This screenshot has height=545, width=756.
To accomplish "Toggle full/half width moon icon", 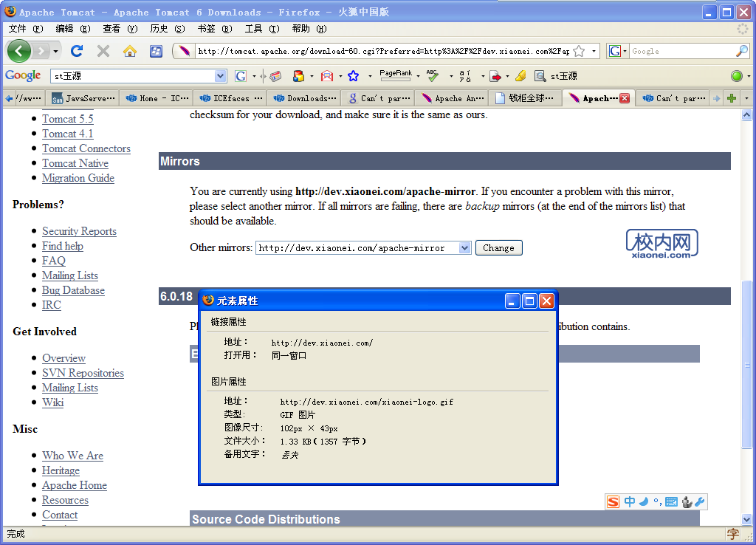I will tap(643, 501).
